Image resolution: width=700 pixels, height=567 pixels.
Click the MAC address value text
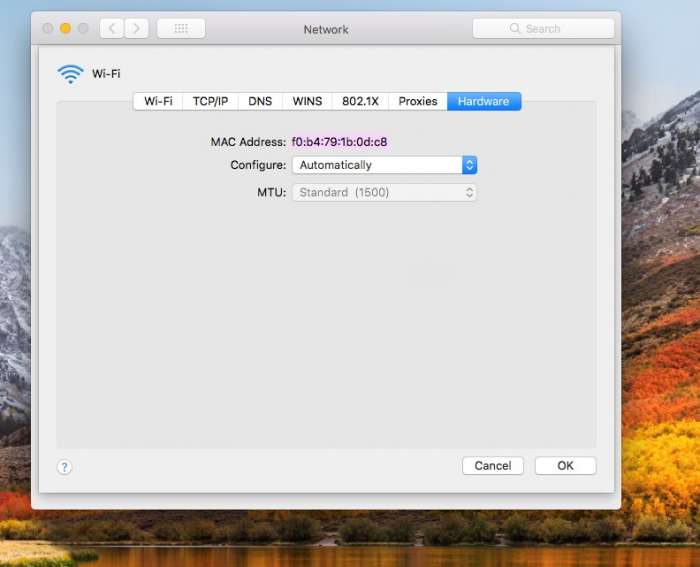pos(339,142)
